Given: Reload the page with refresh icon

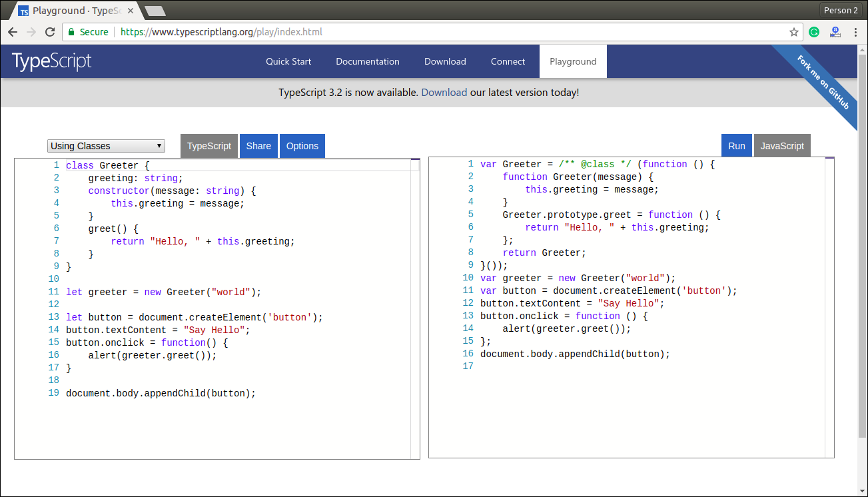Looking at the screenshot, I should (x=50, y=32).
